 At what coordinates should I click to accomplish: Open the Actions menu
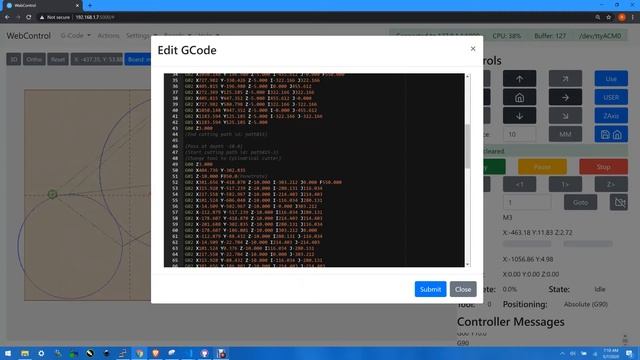(x=108, y=36)
